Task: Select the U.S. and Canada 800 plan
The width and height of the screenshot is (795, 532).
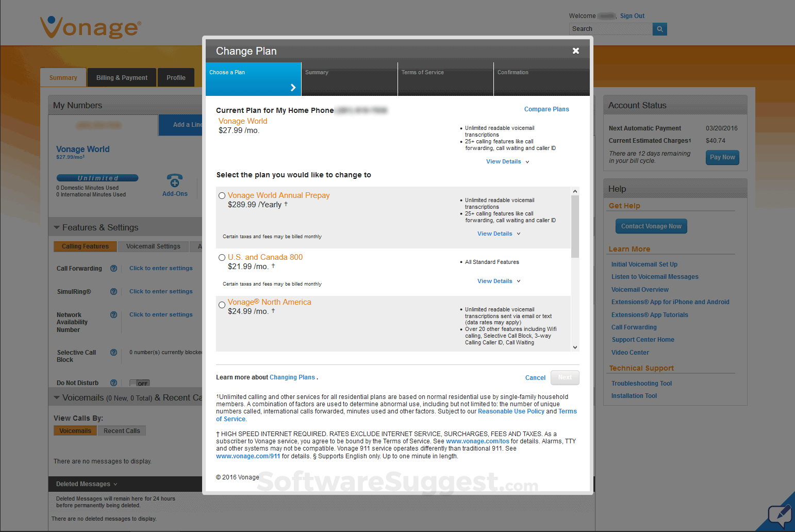Action: [222, 257]
